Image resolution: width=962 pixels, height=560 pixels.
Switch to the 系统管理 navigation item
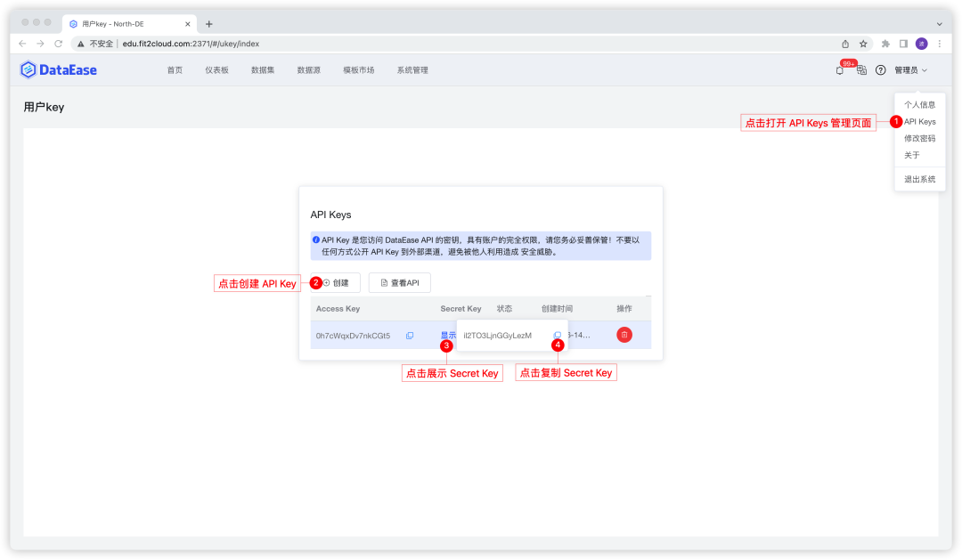(x=412, y=69)
